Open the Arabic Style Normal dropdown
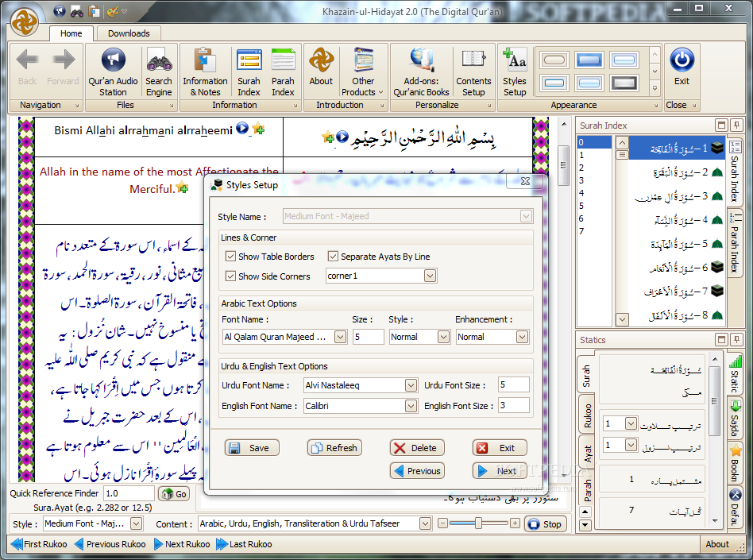753x560 pixels. click(x=443, y=337)
